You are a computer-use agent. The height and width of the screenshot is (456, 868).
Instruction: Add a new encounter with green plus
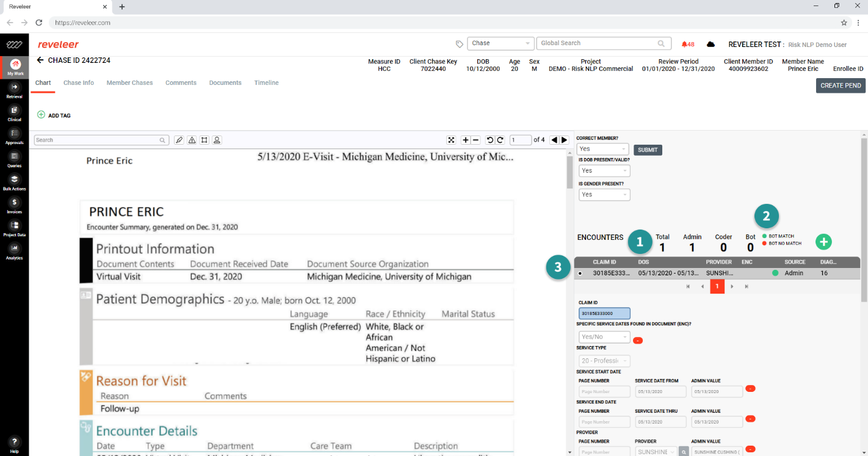(823, 242)
